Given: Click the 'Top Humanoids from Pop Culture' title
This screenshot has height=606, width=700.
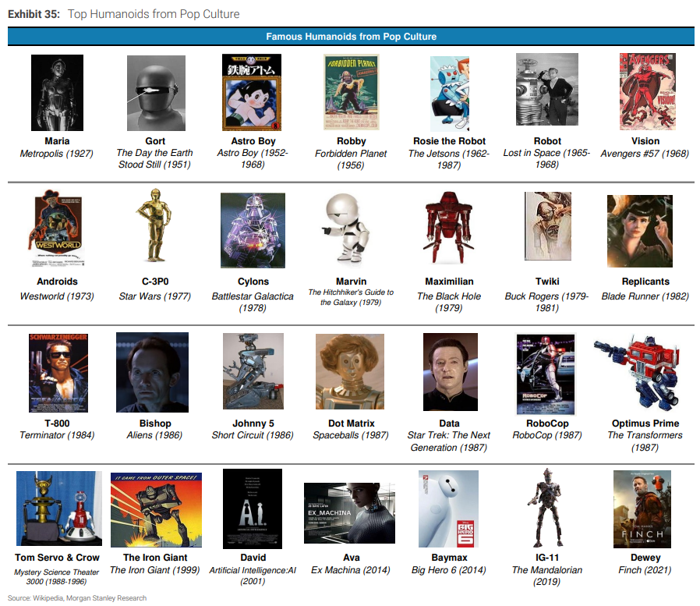Looking at the screenshot, I should point(154,14).
